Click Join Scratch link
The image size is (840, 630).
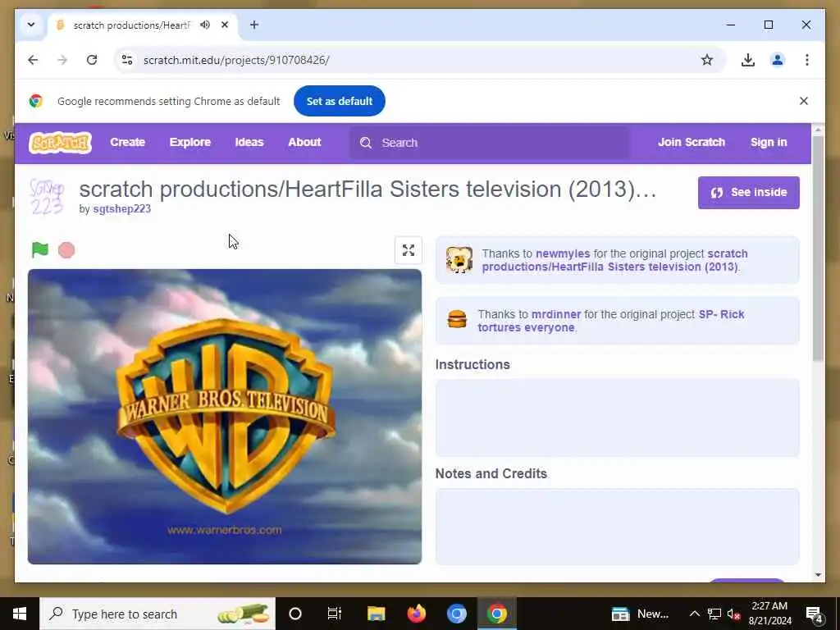pos(691,143)
